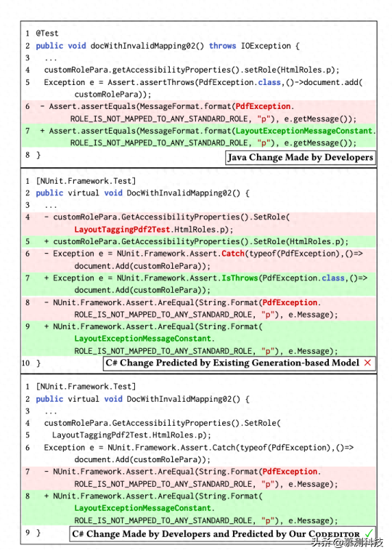Viewport: 392px width, 556px height.
Task: Click the green IsThrows keyword
Action: coord(240,278)
